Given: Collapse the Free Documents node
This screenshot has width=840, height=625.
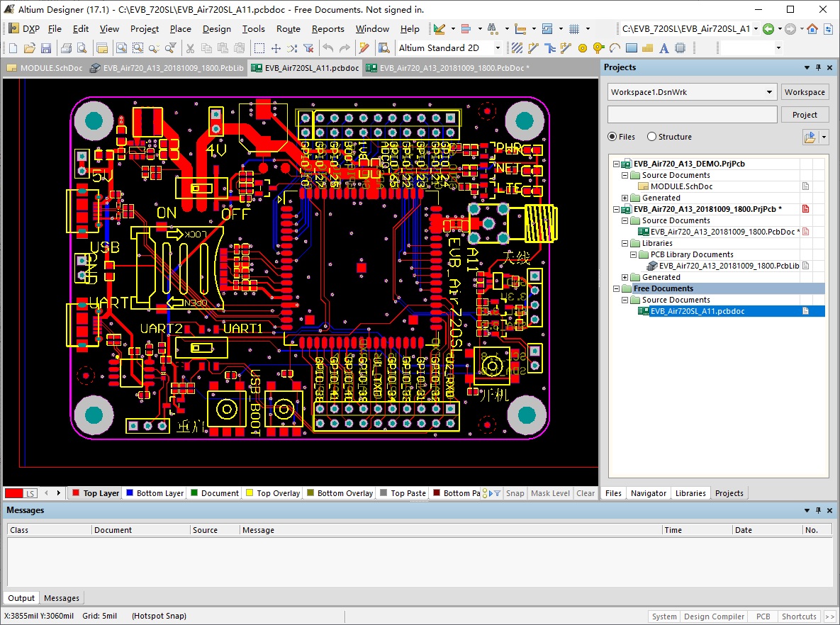Looking at the screenshot, I should 616,288.
